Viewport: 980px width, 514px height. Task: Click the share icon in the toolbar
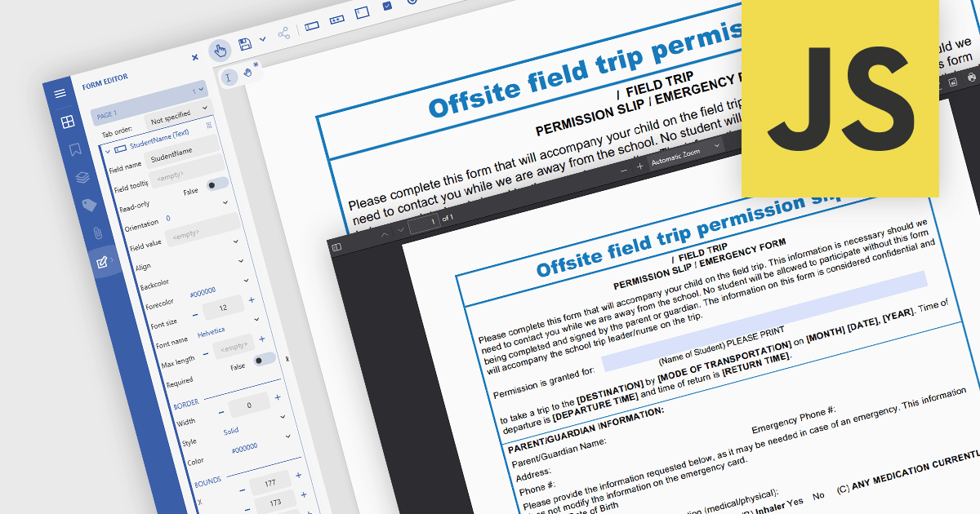coord(284,33)
